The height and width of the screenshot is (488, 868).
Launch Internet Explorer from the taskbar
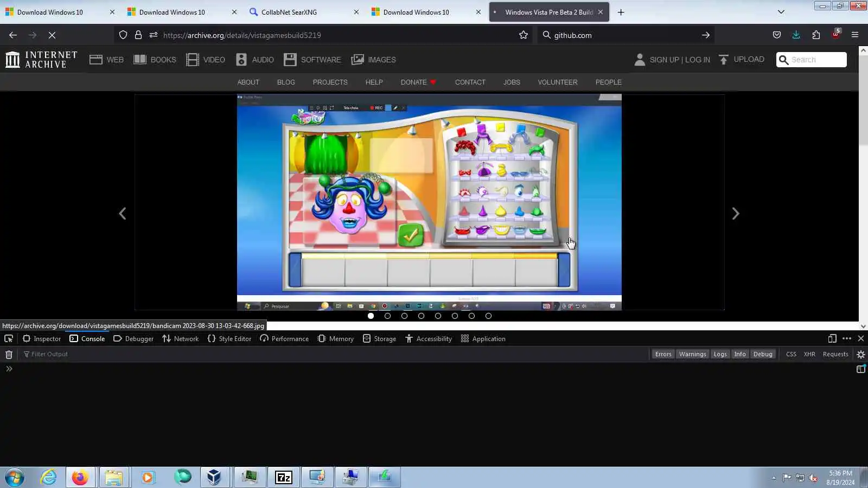click(x=48, y=477)
